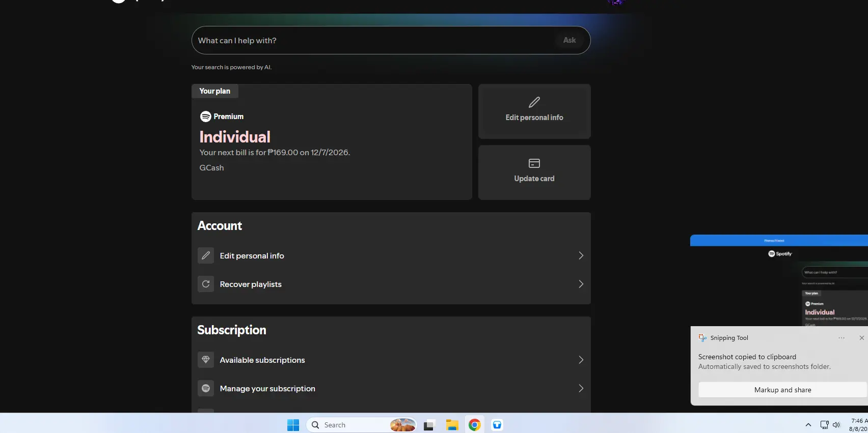Click the Spotify icon beside Manage your subscription
This screenshot has width=868, height=433.
(206, 388)
